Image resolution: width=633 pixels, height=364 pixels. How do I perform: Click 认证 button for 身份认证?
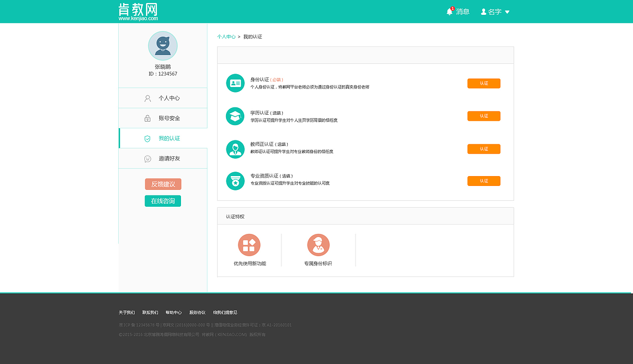484,84
